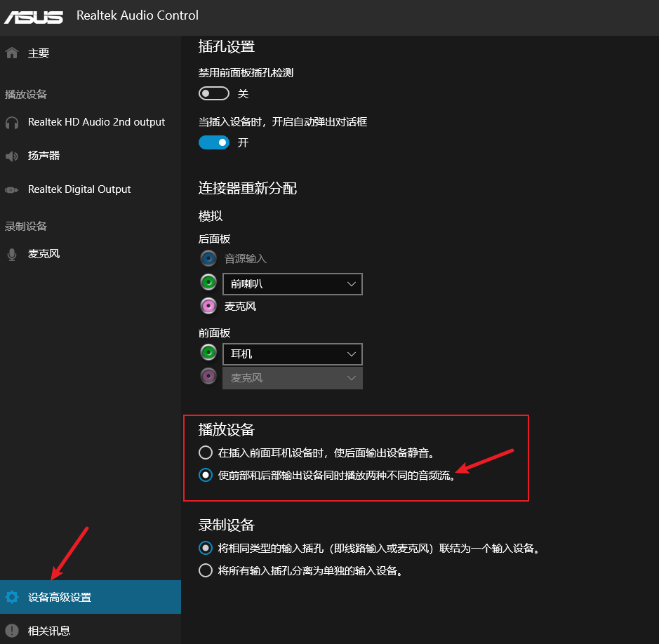This screenshot has width=659, height=644.
Task: Click the home icon beside 主要
Action: point(12,53)
